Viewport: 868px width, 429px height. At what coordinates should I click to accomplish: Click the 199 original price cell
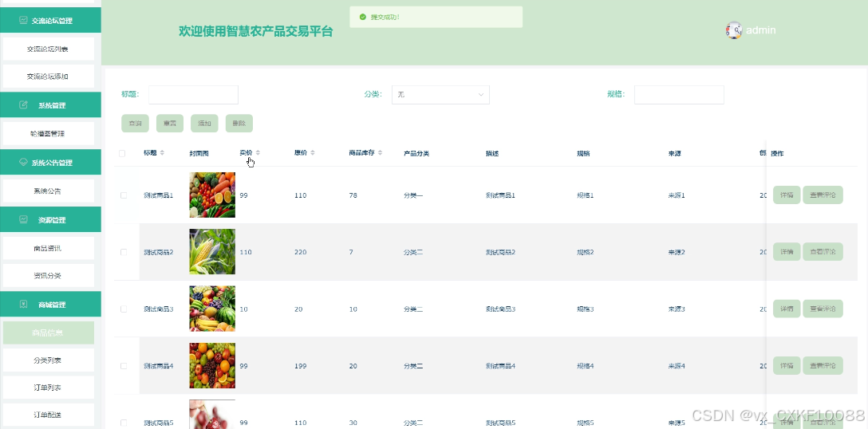pos(300,366)
